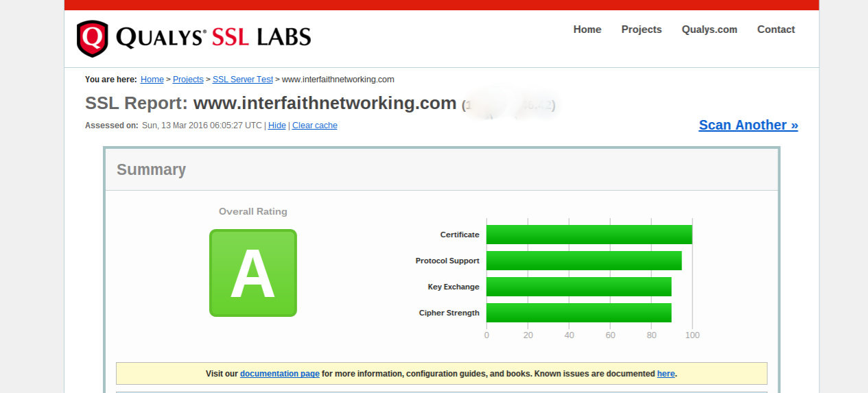The height and width of the screenshot is (393, 868).
Task: Click the 'Key Exchange' chart label
Action: [454, 287]
